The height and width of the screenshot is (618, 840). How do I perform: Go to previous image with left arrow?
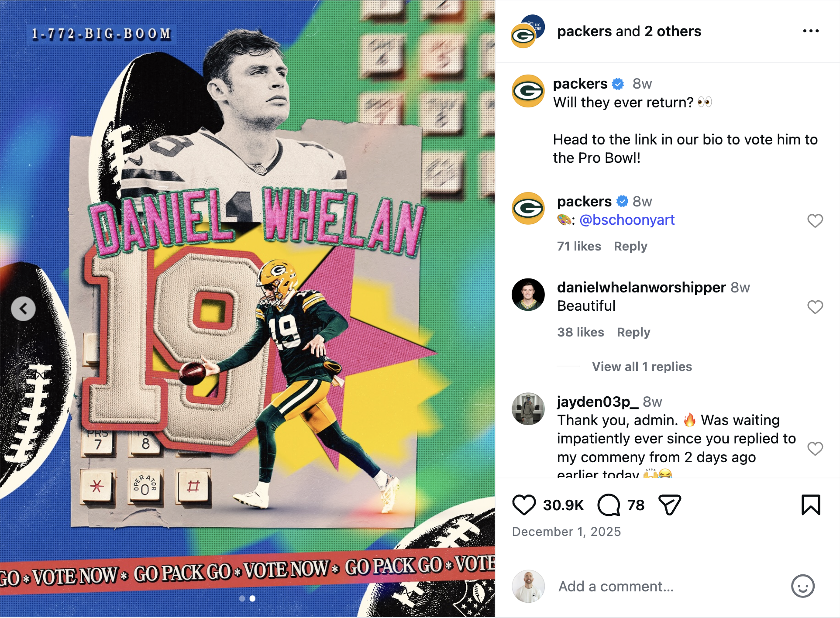(x=24, y=309)
